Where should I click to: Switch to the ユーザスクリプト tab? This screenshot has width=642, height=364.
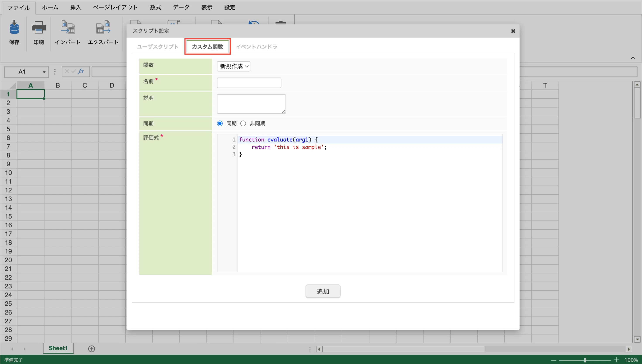coord(158,47)
